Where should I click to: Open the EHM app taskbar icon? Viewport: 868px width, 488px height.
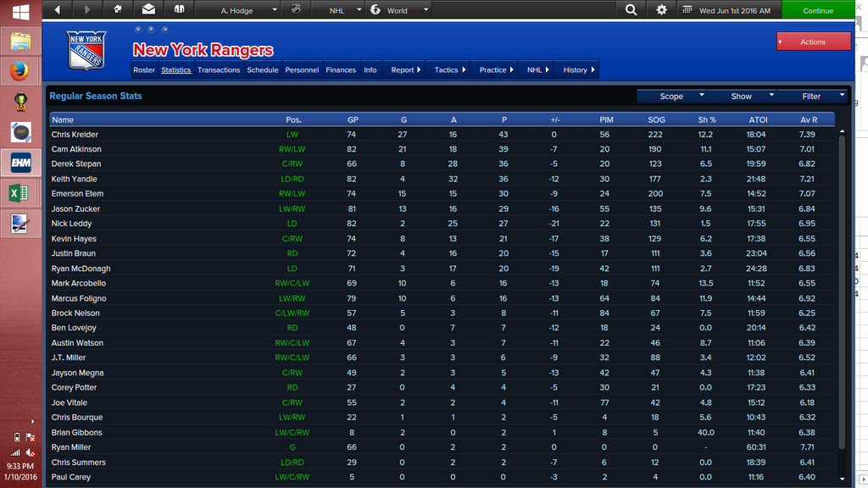[x=21, y=163]
